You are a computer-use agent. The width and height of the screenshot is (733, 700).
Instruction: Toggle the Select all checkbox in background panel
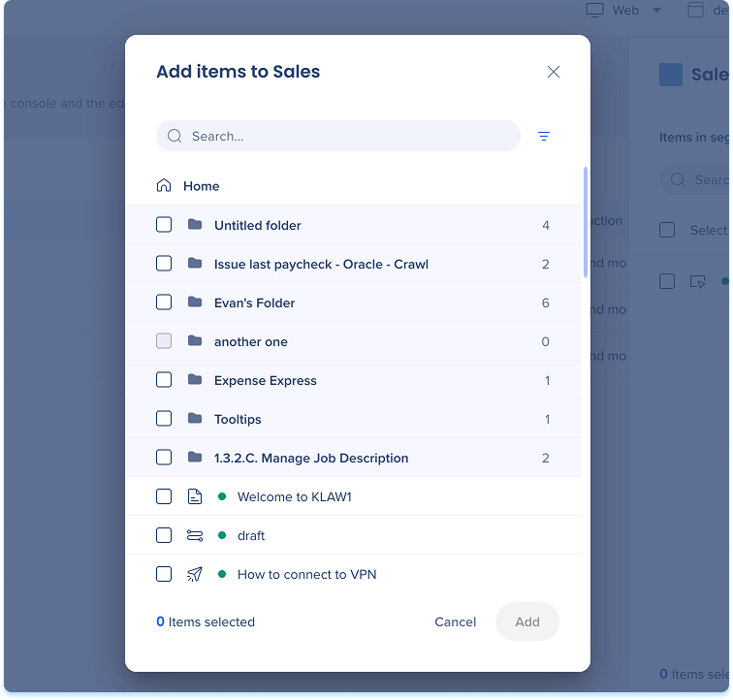(667, 230)
